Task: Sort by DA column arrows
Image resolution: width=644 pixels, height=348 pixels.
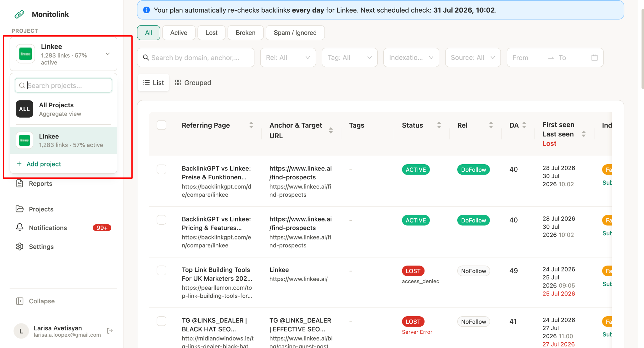Action: tap(524, 125)
